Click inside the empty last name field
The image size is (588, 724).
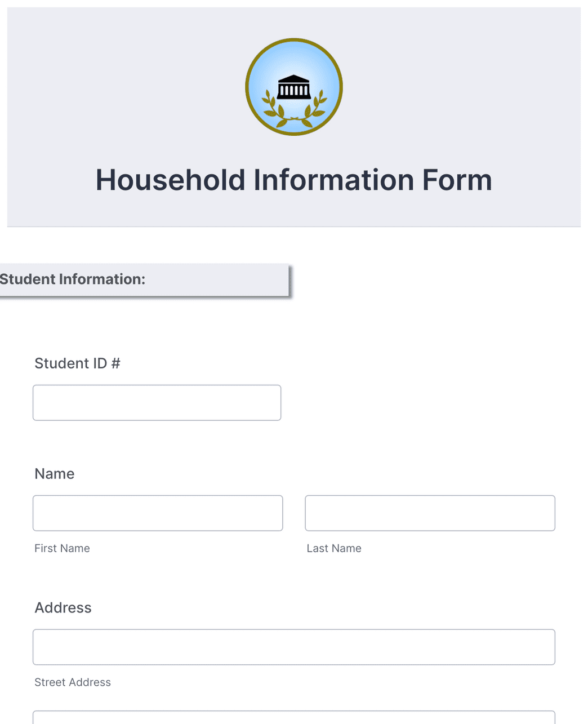tap(430, 513)
